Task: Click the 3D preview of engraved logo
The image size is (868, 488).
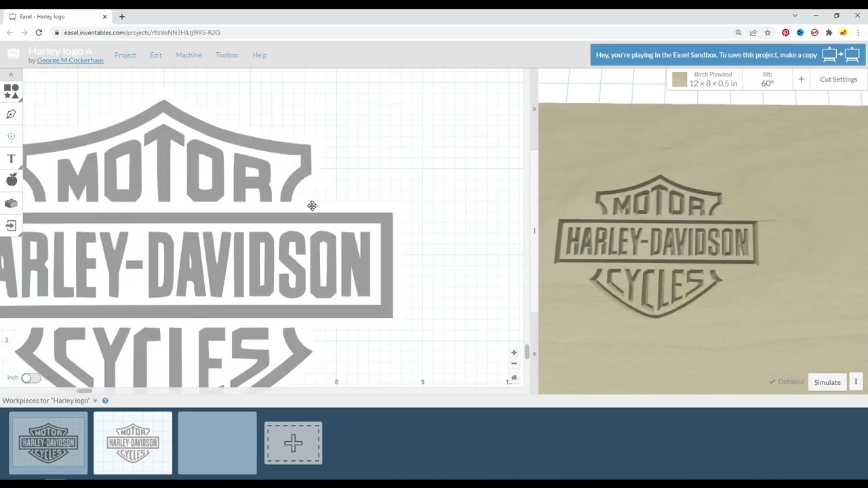Action: pyautogui.click(x=656, y=247)
